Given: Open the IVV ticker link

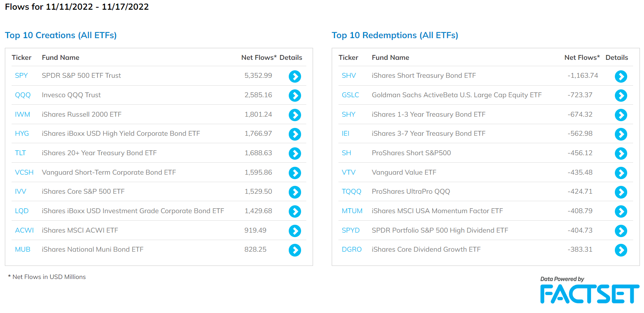Looking at the screenshot, I should tap(21, 191).
